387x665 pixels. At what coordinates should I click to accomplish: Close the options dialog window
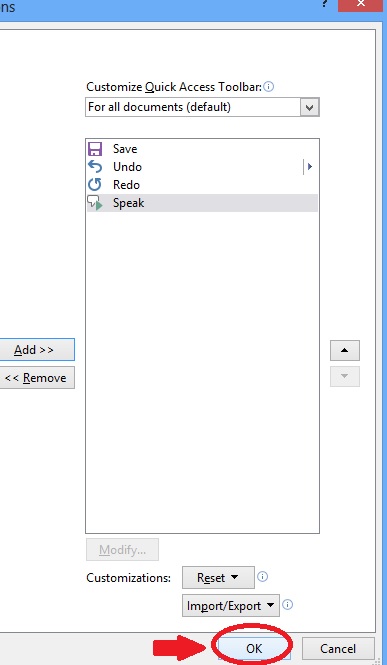[x=361, y=4]
